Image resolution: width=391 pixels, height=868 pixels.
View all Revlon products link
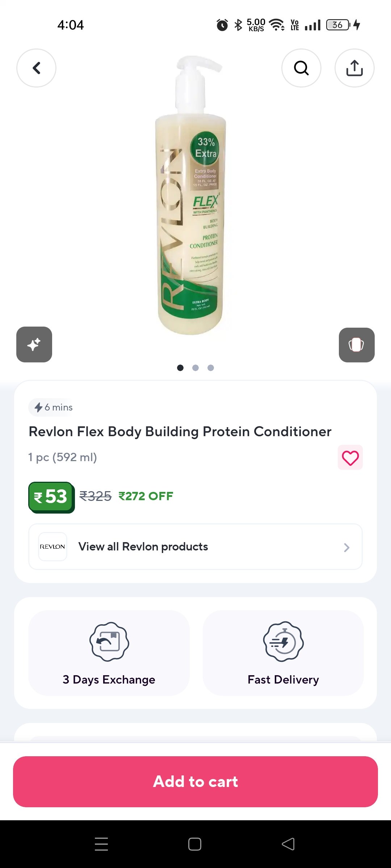click(x=143, y=546)
